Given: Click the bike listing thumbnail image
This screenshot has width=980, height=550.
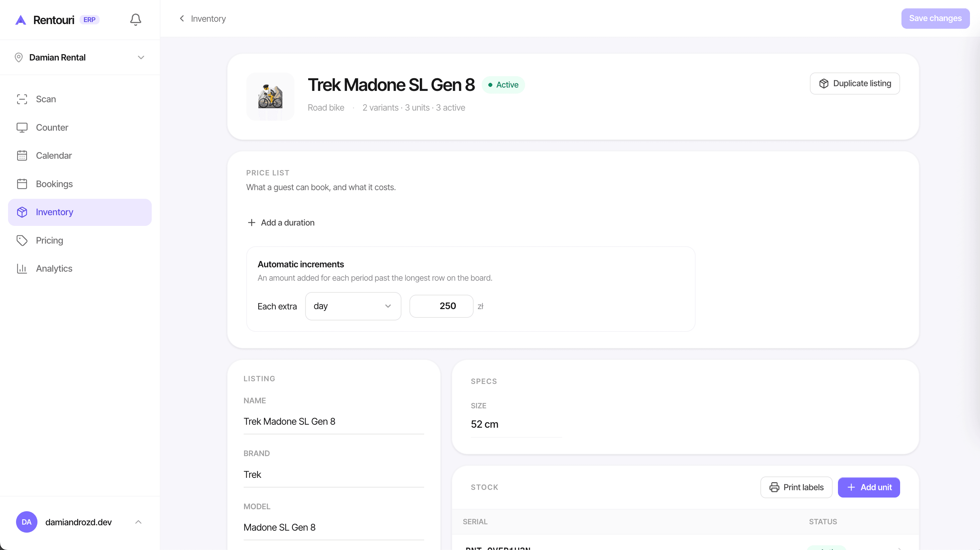Looking at the screenshot, I should coord(270,97).
